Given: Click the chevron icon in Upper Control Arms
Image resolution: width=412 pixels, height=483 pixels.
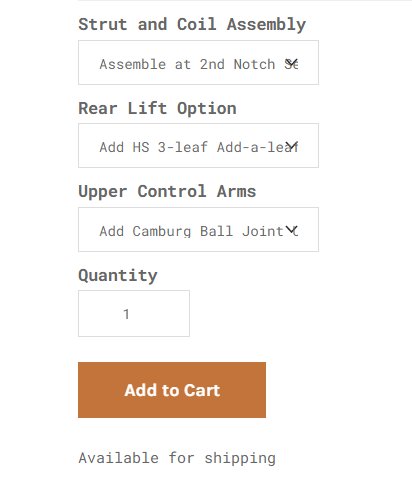Looking at the screenshot, I should 292,230.
